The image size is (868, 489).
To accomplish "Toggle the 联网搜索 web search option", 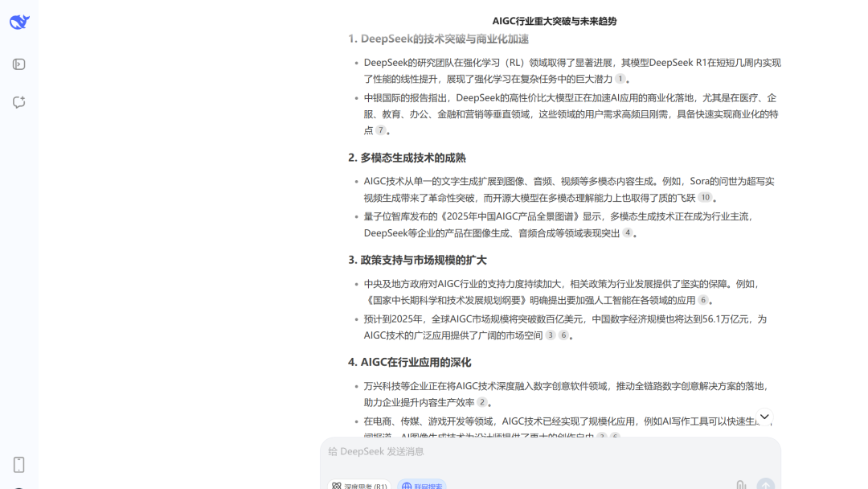I will click(422, 485).
